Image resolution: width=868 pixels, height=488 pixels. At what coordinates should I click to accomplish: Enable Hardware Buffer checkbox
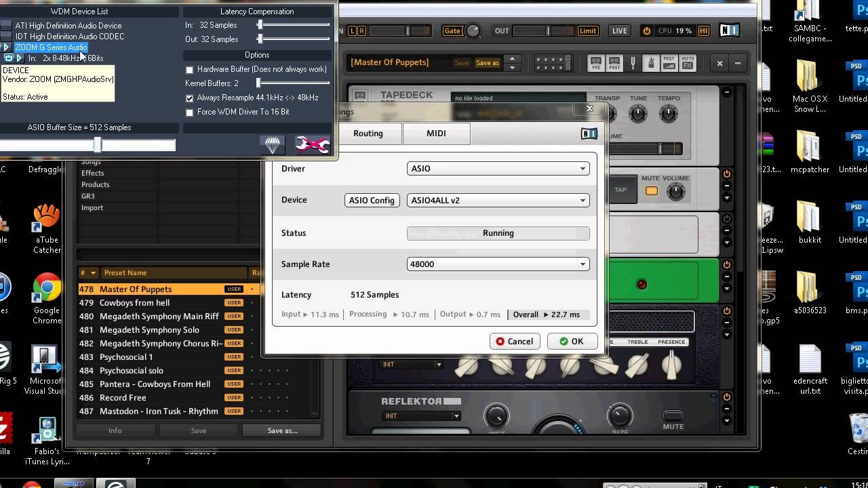[190, 70]
